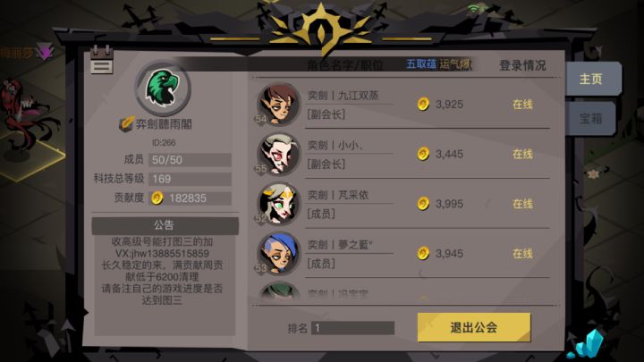Click the 在线 status of 芃采依
The image size is (644, 362).
(x=522, y=204)
